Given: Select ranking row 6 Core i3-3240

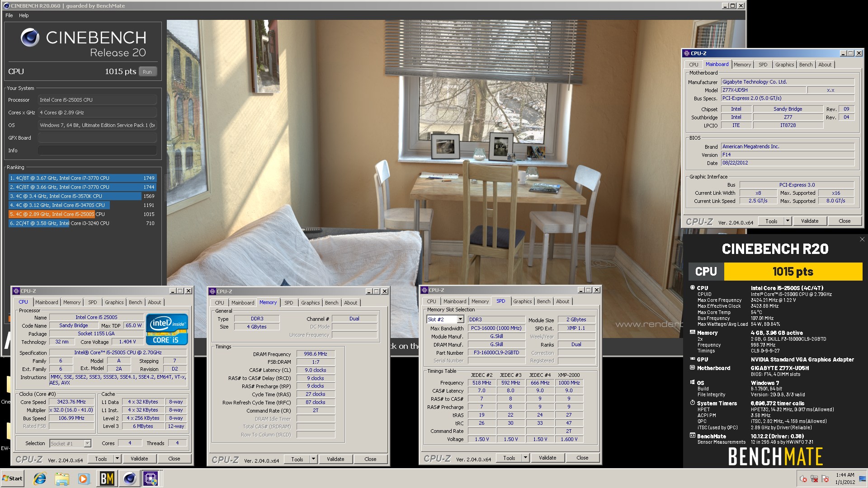Looking at the screenshot, I should [82, 223].
